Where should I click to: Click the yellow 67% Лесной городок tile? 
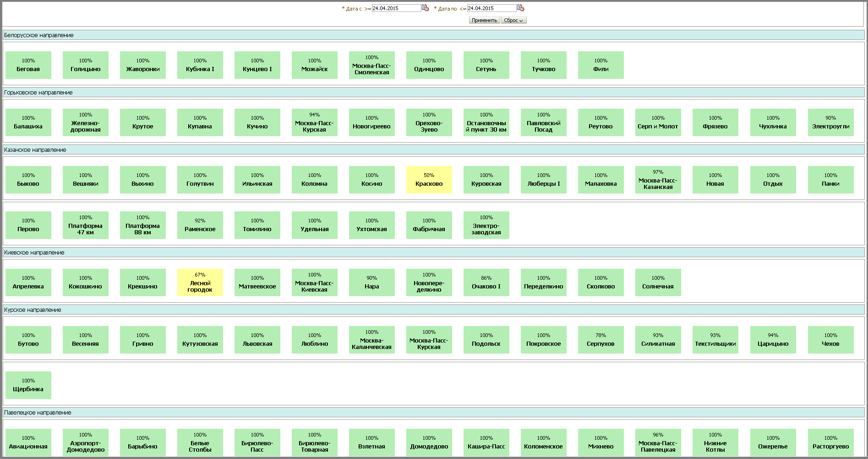[x=200, y=282]
